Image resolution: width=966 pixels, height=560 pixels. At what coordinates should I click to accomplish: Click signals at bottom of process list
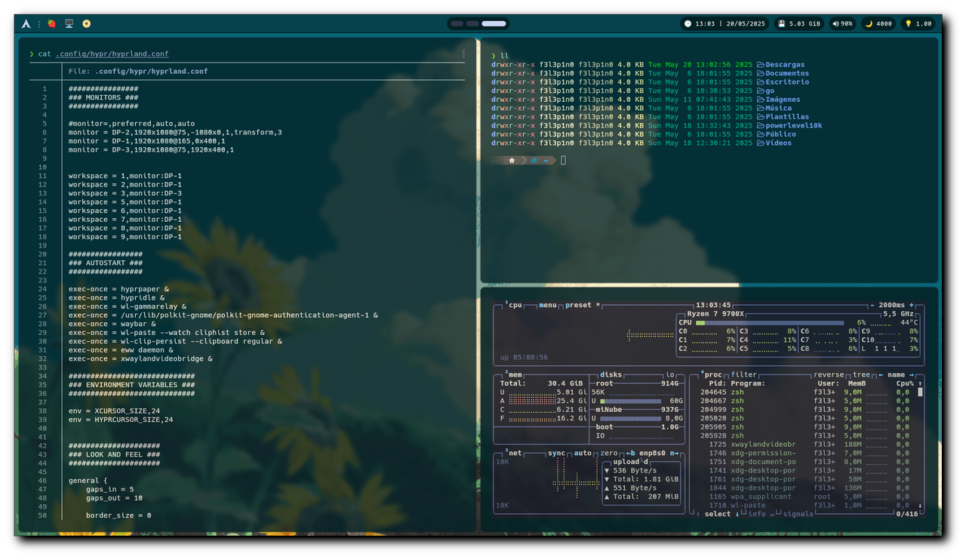pyautogui.click(x=798, y=514)
